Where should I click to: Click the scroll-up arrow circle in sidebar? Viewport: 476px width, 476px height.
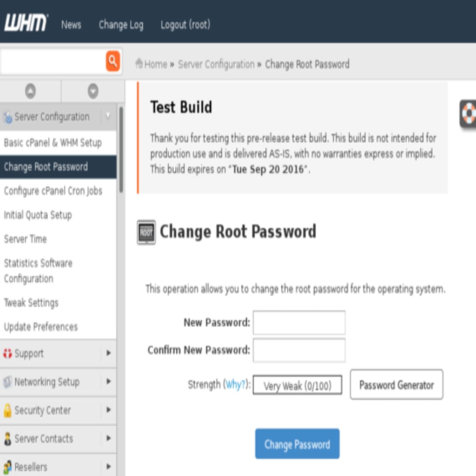(30, 91)
